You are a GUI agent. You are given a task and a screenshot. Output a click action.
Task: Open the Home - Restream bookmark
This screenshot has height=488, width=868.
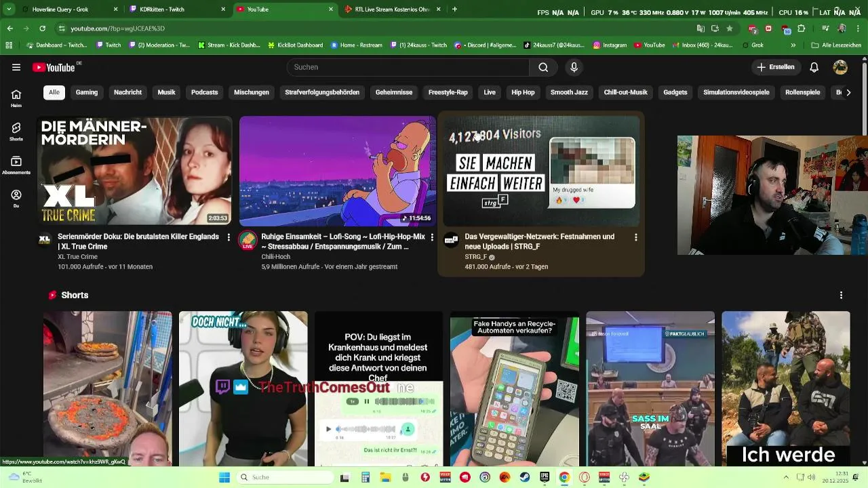coord(357,45)
